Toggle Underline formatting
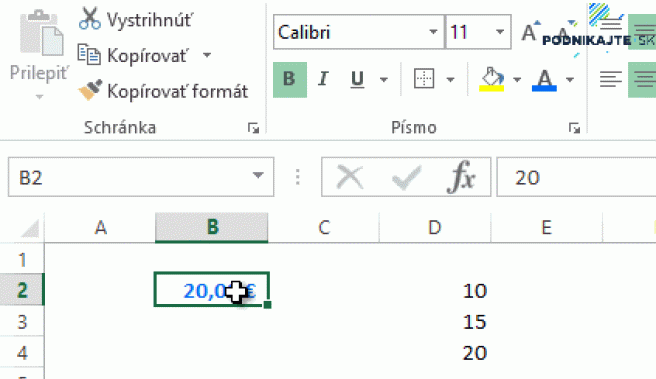 click(x=357, y=79)
